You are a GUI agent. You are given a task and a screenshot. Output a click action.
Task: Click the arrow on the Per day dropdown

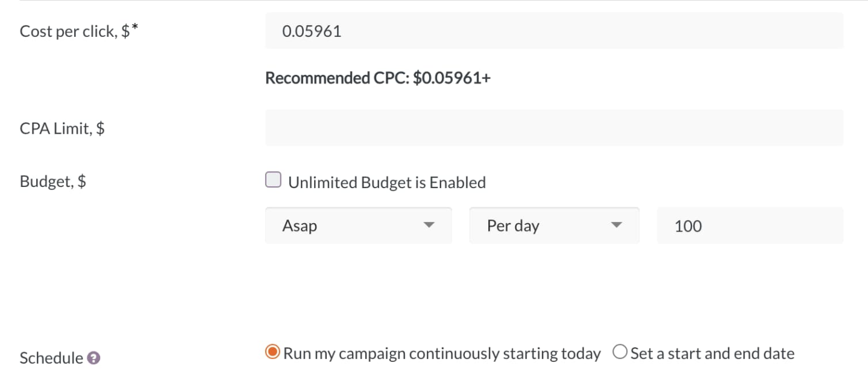click(615, 225)
